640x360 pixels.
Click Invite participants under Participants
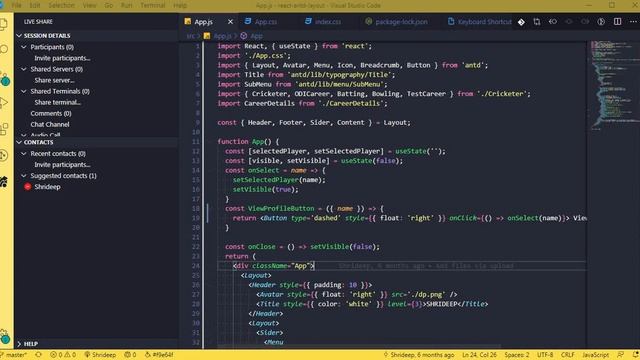[x=62, y=58]
